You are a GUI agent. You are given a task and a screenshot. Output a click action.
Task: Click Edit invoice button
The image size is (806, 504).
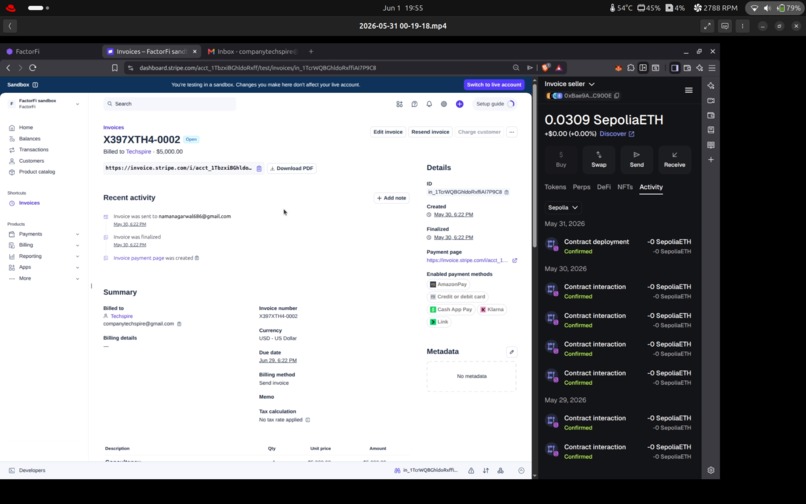click(388, 132)
